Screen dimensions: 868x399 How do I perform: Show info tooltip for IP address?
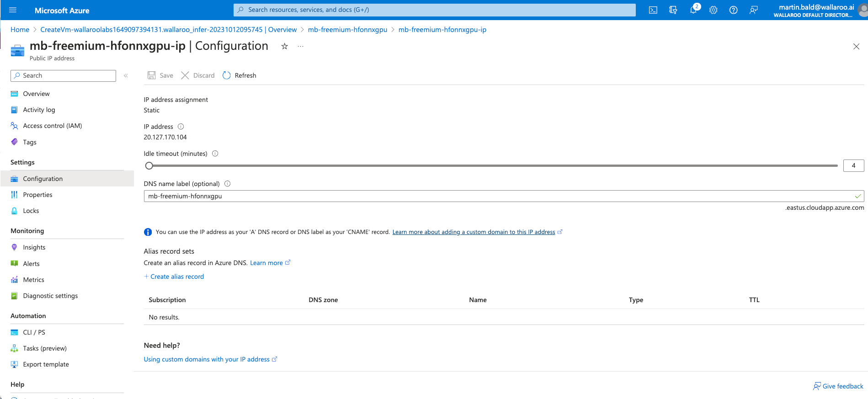tap(181, 127)
